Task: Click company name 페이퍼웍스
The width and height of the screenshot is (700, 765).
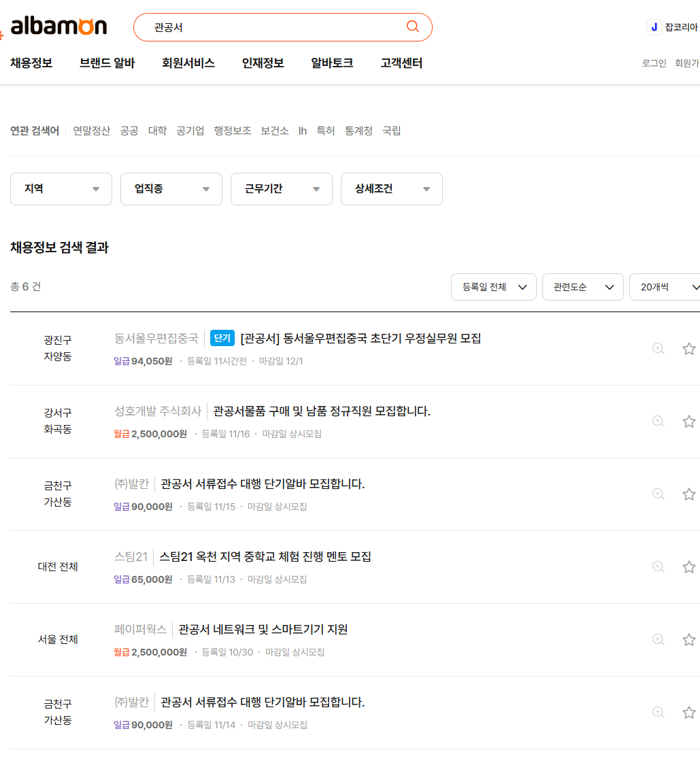Action: [x=141, y=629]
